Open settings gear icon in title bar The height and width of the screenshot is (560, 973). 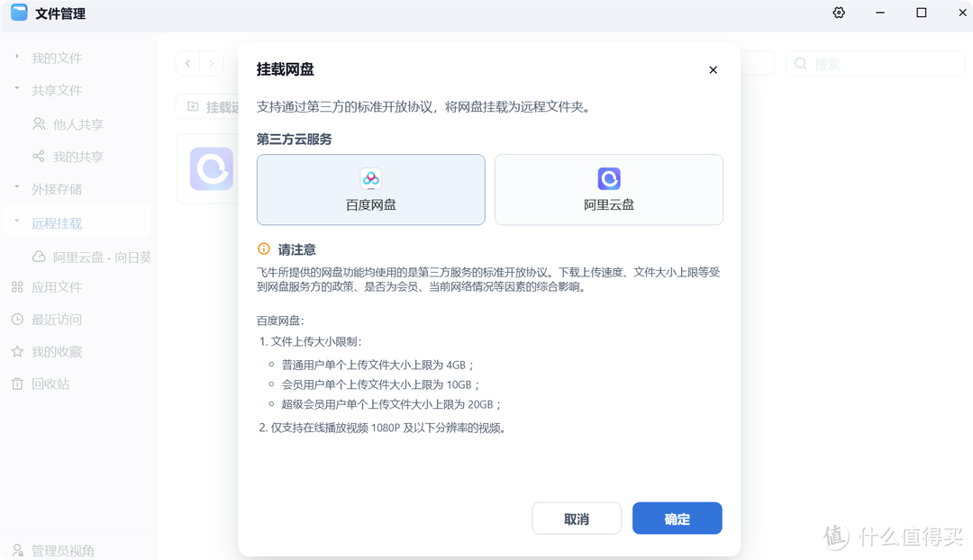pyautogui.click(x=839, y=14)
